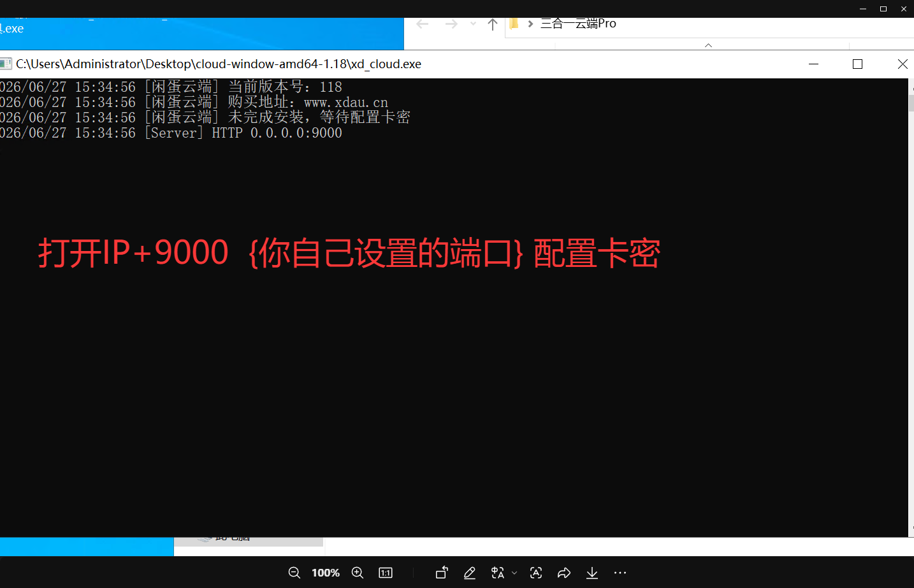The image size is (914, 588).
Task: Click the 100% zoom level indicator
Action: [326, 573]
